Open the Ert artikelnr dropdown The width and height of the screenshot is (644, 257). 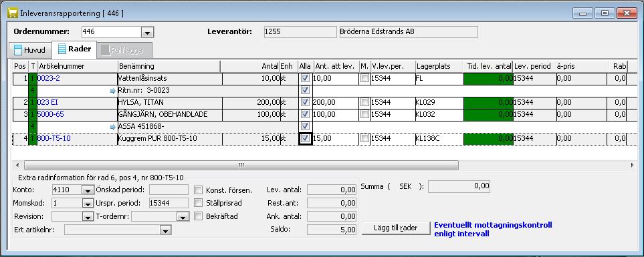[165, 230]
